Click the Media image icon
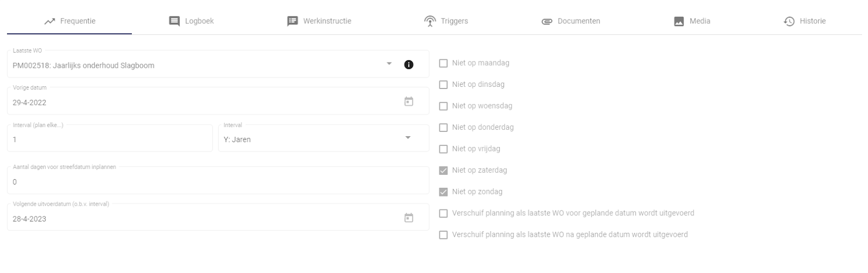Image resolution: width=868 pixels, height=273 pixels. pos(679,21)
